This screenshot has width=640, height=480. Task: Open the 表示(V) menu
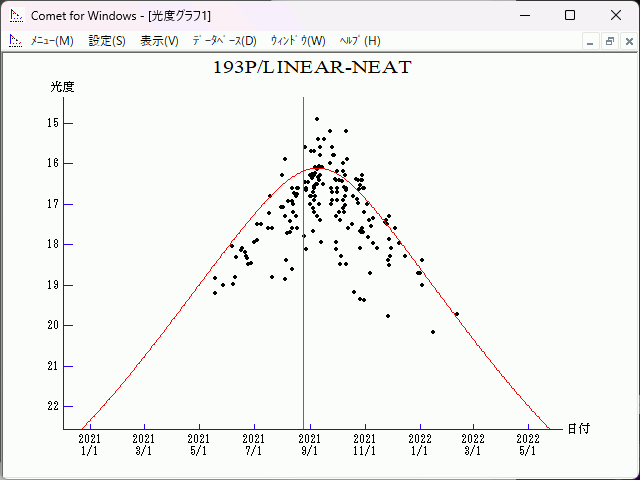[159, 41]
